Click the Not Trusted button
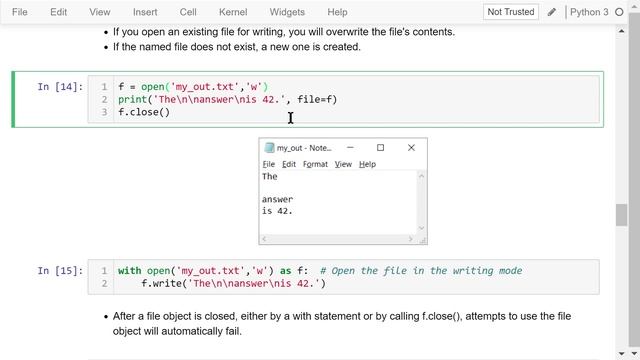 click(511, 12)
